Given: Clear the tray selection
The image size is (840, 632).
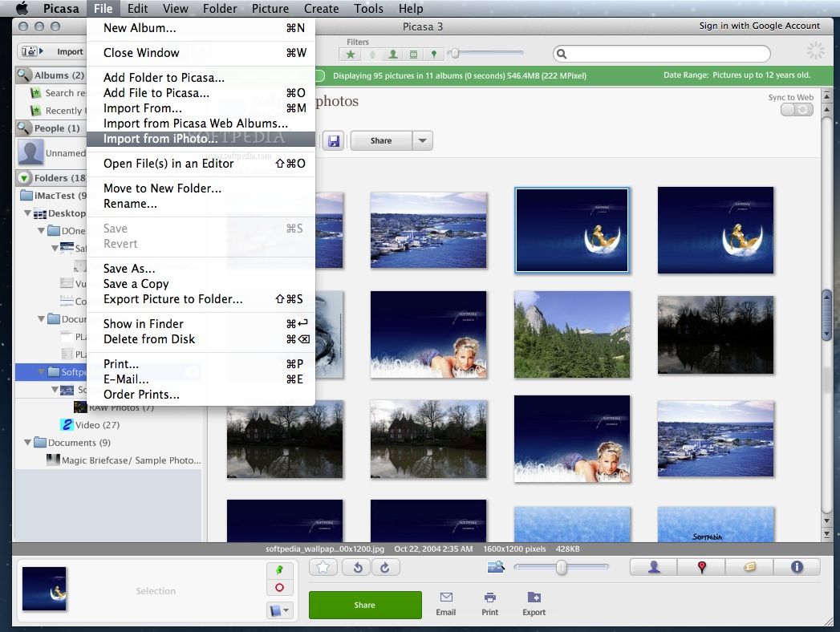Looking at the screenshot, I should (281, 587).
